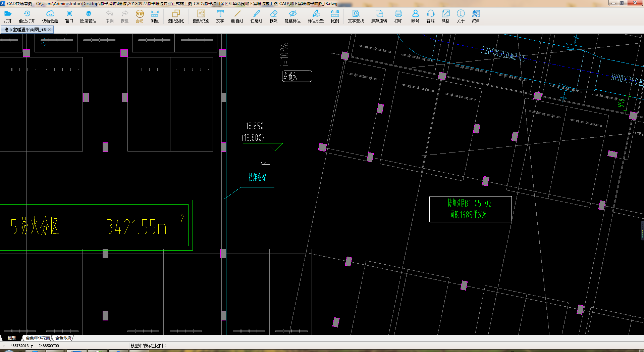Open 图纸对比 drawing compare tool
This screenshot has width=644, height=352.
(x=176, y=16)
